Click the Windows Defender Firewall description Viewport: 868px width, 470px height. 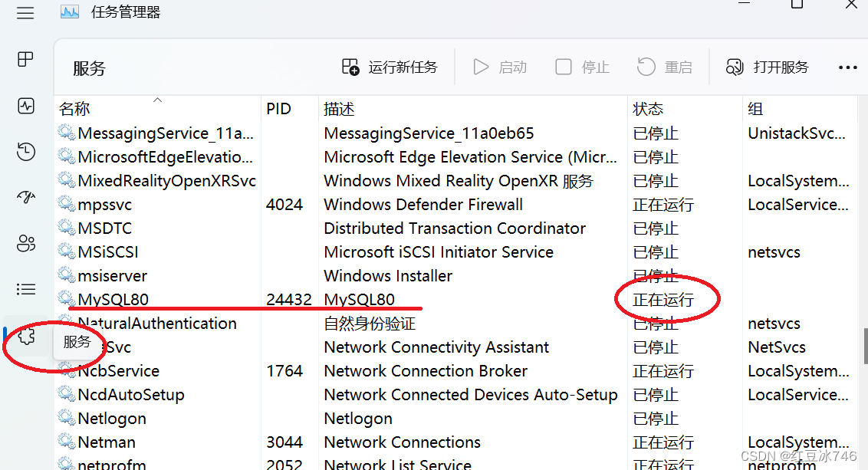click(x=423, y=204)
